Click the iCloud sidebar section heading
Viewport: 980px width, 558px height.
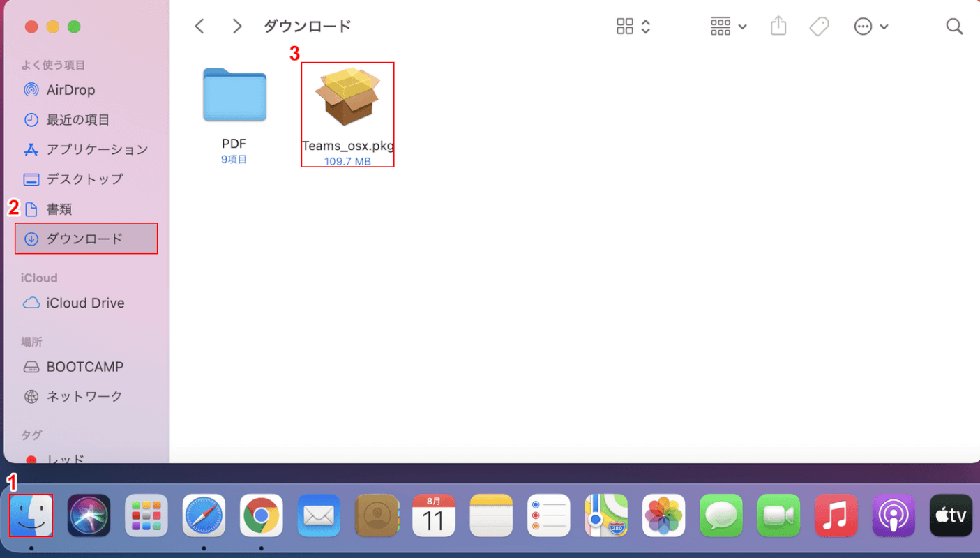click(x=39, y=278)
